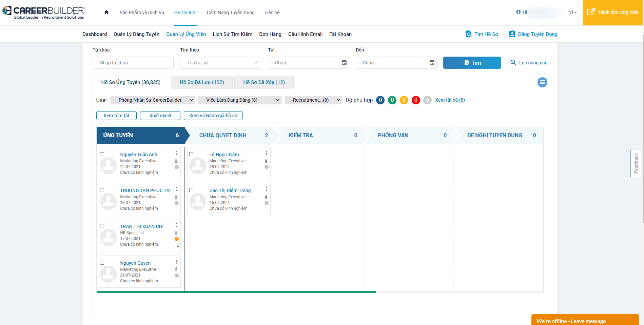Click the Đăng Tuyển Dụng post job icon link
Viewport: 644px width, 325px height.
pos(533,34)
